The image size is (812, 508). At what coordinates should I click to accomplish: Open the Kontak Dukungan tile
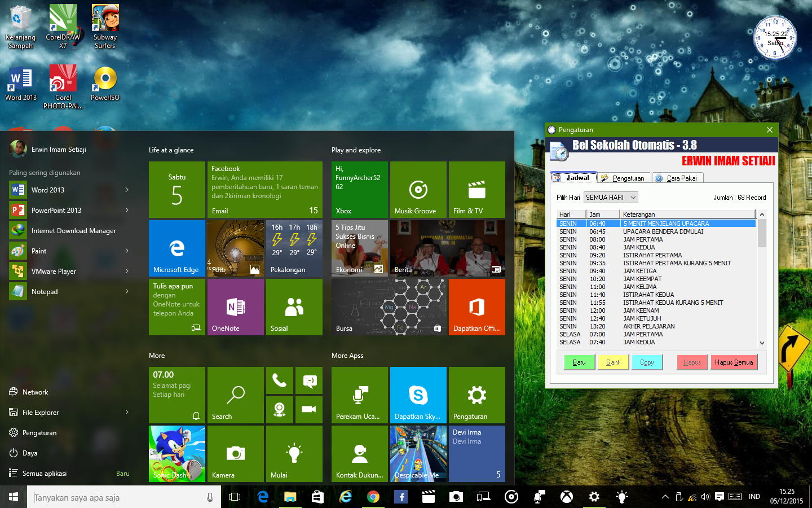click(359, 454)
